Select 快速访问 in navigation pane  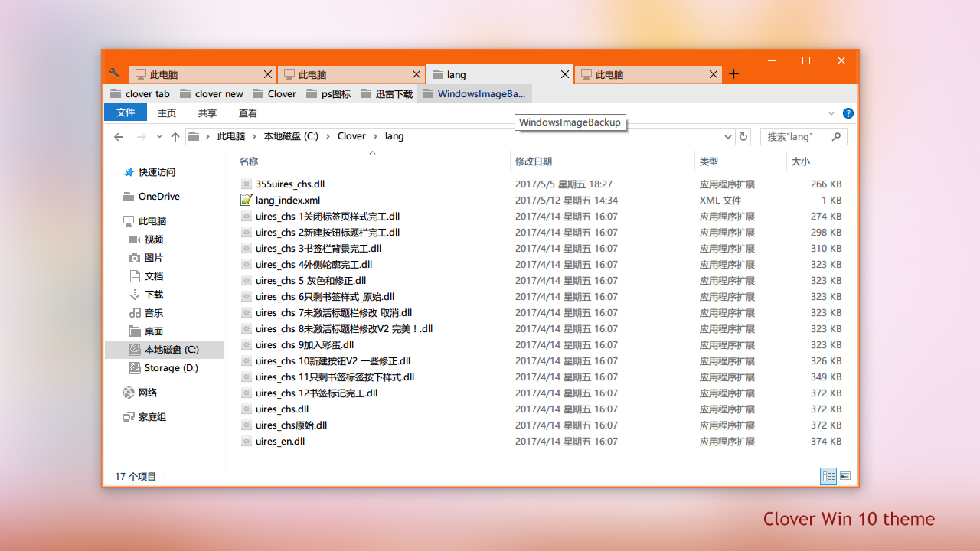[x=156, y=172]
